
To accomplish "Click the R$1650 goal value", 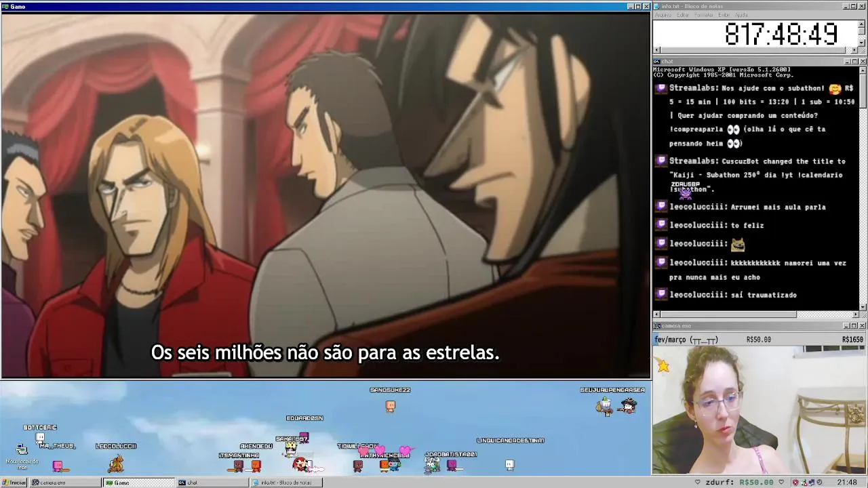I will point(852,340).
